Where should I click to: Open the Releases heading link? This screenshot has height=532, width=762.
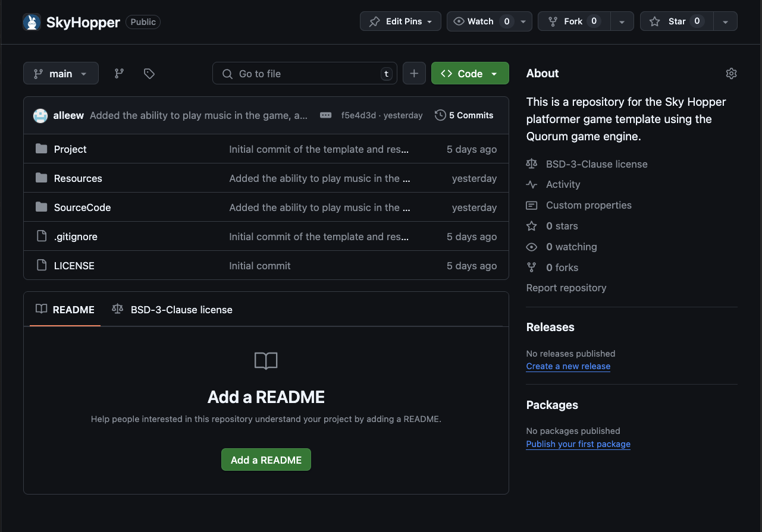pos(550,327)
